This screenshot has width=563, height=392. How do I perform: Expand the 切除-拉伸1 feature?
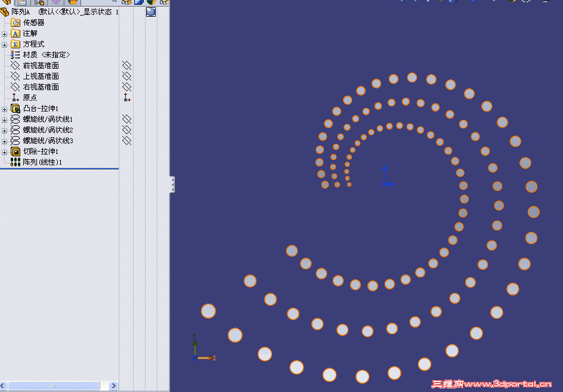point(4,152)
